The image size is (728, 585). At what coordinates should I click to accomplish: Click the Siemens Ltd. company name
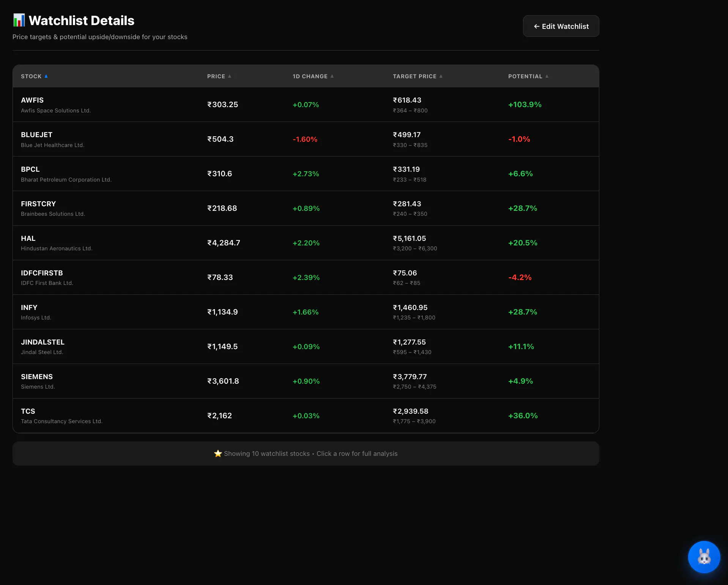tap(38, 387)
